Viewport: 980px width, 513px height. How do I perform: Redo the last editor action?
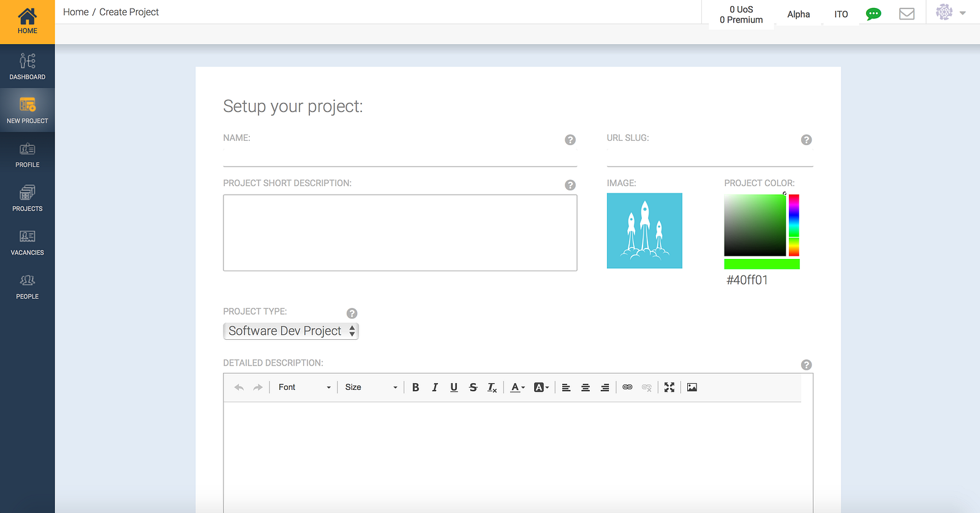click(x=258, y=388)
